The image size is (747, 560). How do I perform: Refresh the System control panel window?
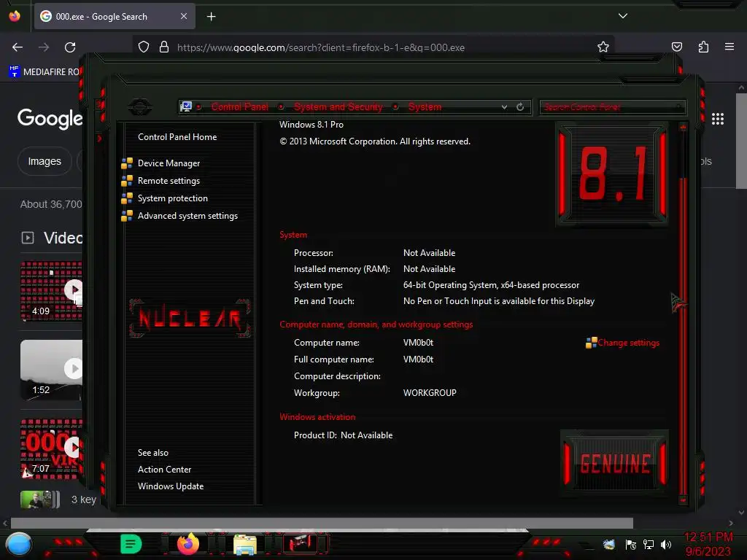click(x=519, y=107)
